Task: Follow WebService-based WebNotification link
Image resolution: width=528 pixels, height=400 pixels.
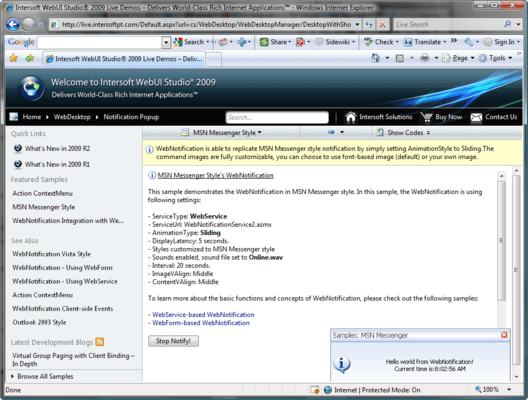Action: tap(203, 314)
